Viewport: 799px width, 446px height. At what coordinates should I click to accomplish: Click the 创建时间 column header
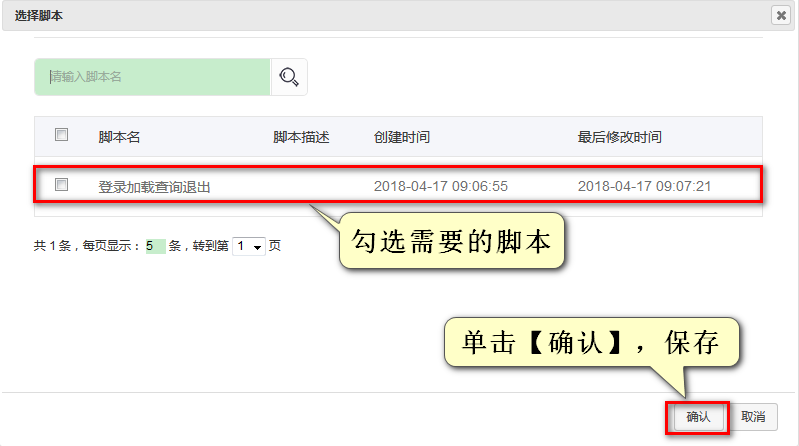401,137
